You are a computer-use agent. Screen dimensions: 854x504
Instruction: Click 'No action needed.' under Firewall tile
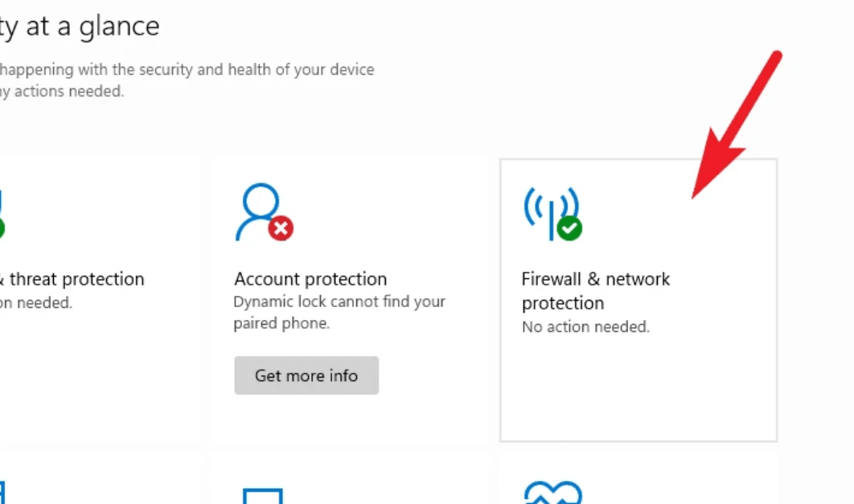(585, 327)
